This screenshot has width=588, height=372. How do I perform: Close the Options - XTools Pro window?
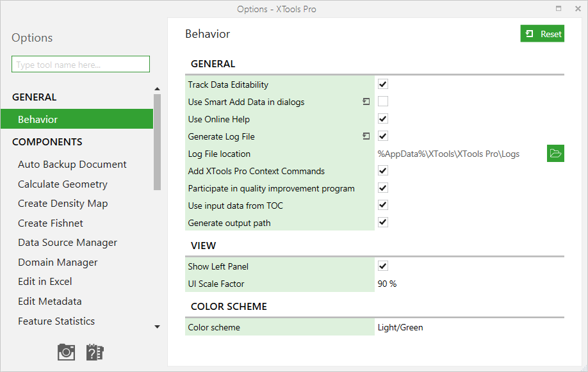(x=578, y=8)
